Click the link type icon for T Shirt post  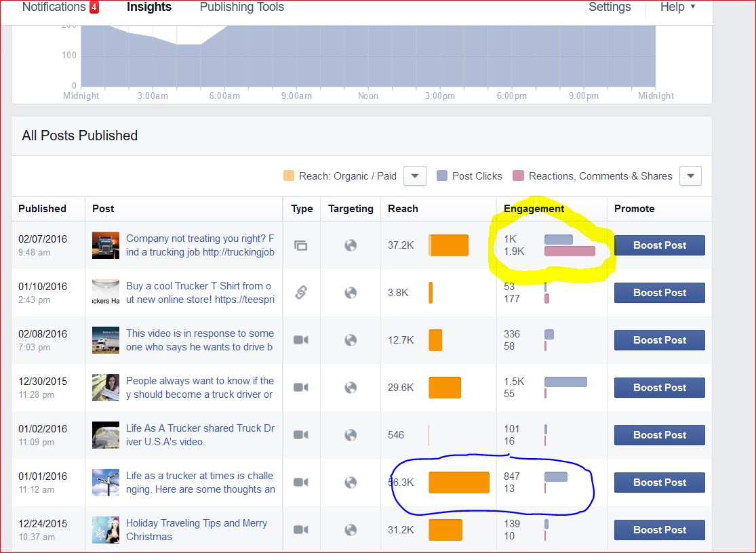coord(300,293)
